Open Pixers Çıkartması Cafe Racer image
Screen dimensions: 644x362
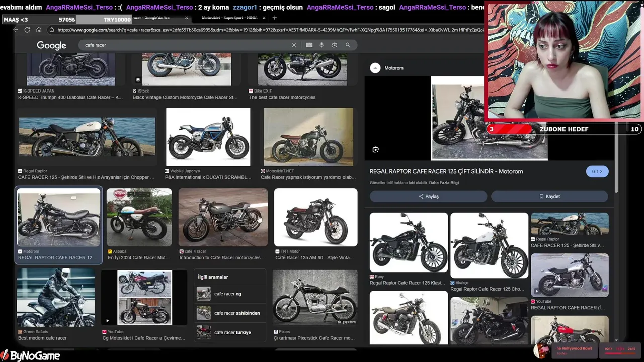tap(315, 298)
